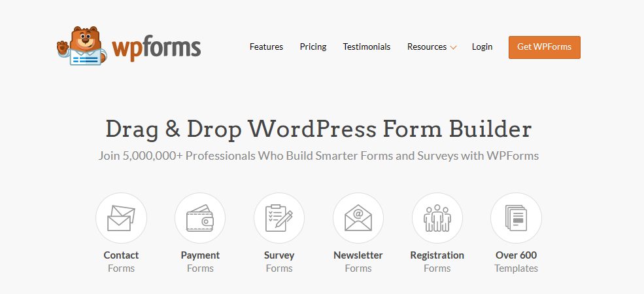The width and height of the screenshot is (644, 294).
Task: Select the Payment Forms wallet icon
Action: [200, 218]
